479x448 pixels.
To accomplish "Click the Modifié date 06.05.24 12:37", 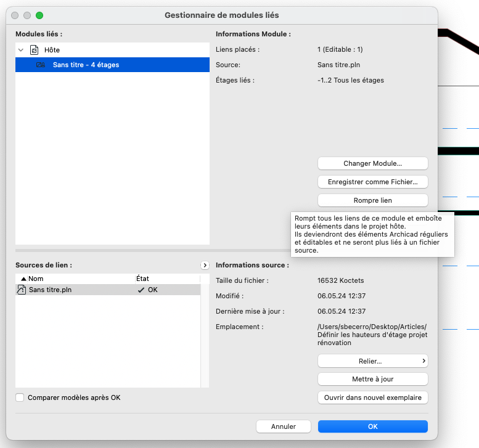I will point(342,296).
